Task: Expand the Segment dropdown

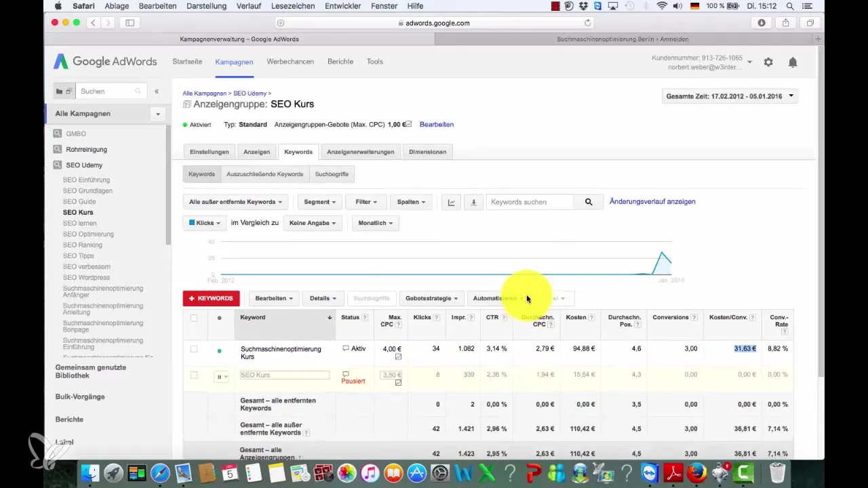Action: [x=319, y=202]
